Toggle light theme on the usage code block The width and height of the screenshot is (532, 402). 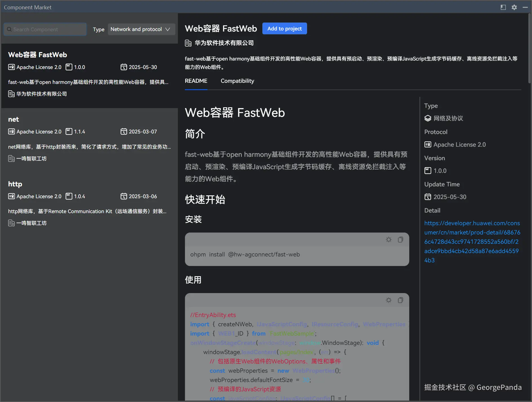click(388, 300)
